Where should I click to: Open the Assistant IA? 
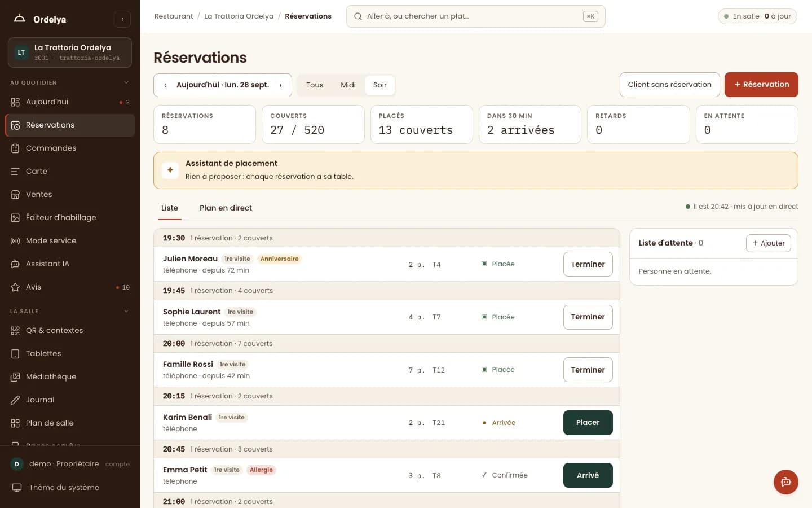pyautogui.click(x=70, y=264)
